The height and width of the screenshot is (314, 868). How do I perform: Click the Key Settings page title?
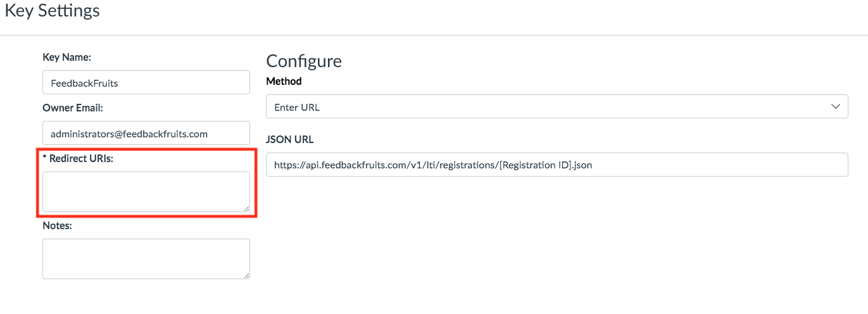pyautogui.click(x=52, y=11)
